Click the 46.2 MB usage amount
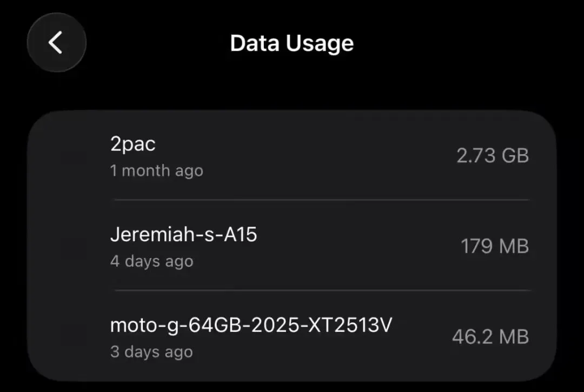The height and width of the screenshot is (392, 584). click(490, 337)
